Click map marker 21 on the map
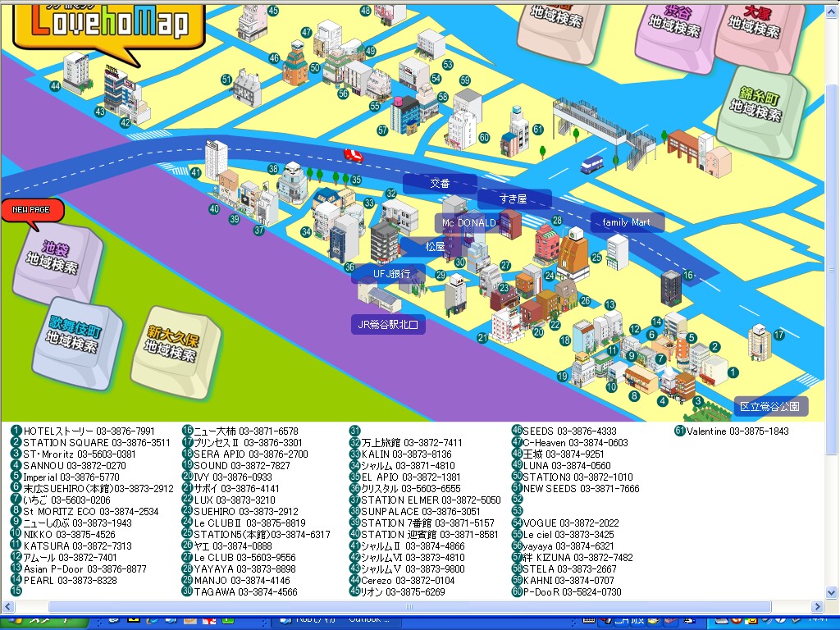The image size is (840, 630). 482,338
